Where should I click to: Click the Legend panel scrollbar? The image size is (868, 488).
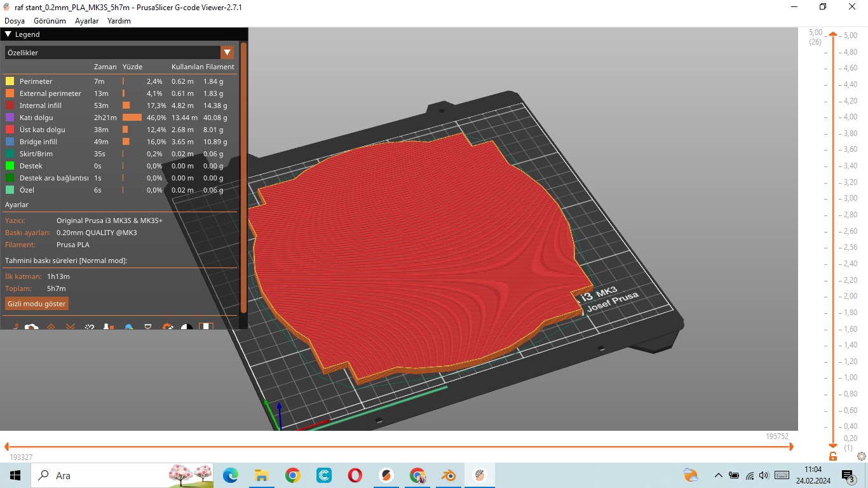pyautogui.click(x=243, y=177)
